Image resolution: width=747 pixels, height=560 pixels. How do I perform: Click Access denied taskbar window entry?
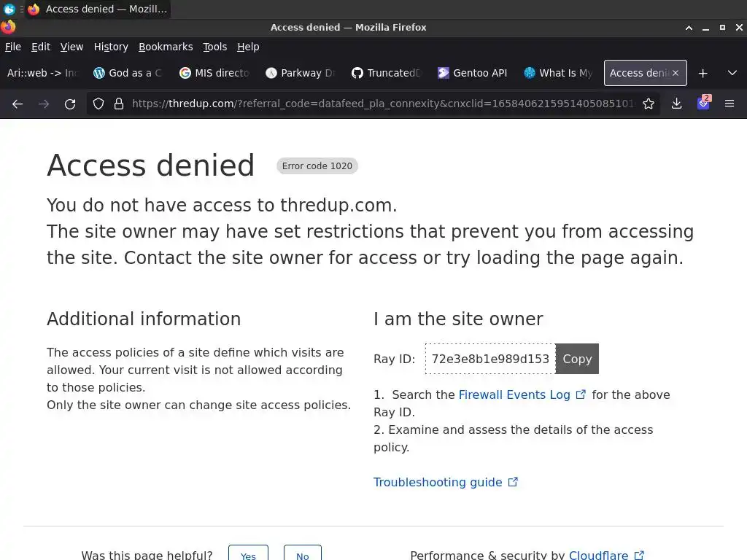pos(98,9)
